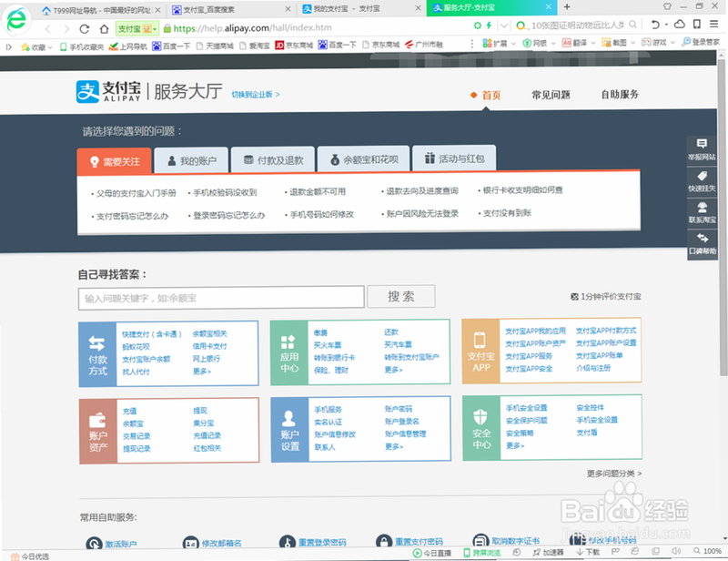Open 退款去向及进度查询 link
This screenshot has height=561, width=728.
coord(422,191)
